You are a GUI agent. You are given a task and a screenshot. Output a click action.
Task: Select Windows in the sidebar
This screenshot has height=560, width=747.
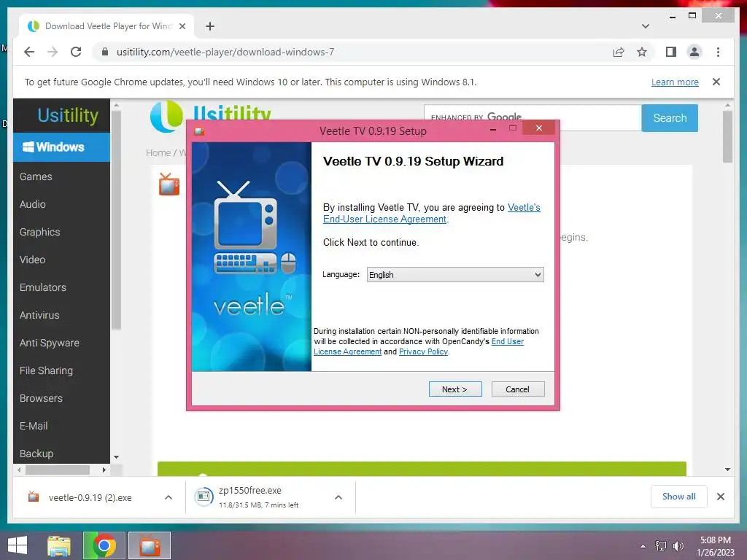coord(61,147)
